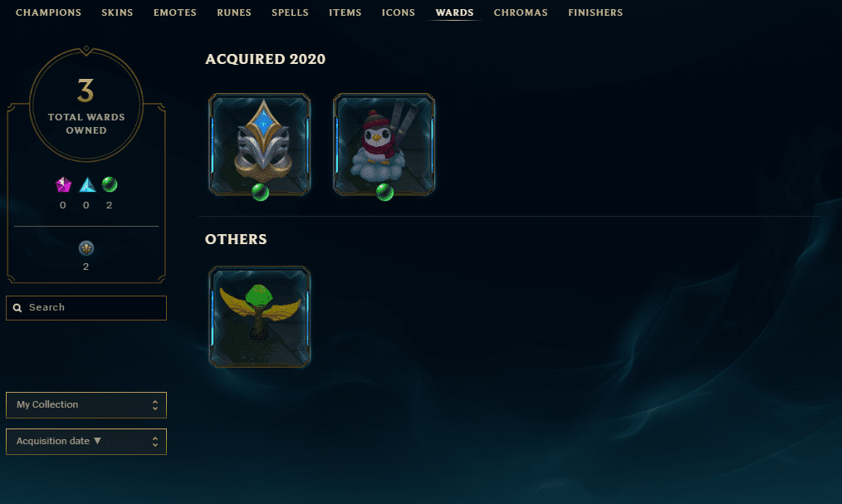Click green orb badge under the penguin ward
Screen dimensions: 842x504
pyautogui.click(x=384, y=192)
